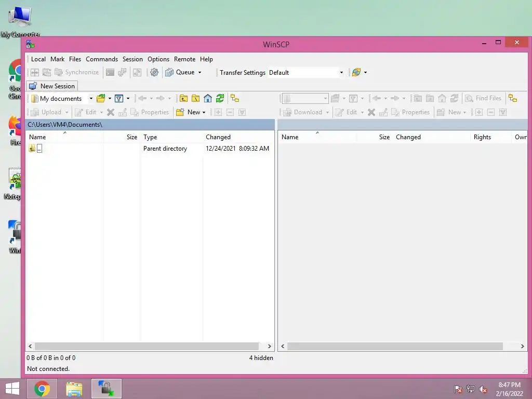The image size is (532, 399).
Task: Open terminal console icon in main toolbar
Action: 110,72
